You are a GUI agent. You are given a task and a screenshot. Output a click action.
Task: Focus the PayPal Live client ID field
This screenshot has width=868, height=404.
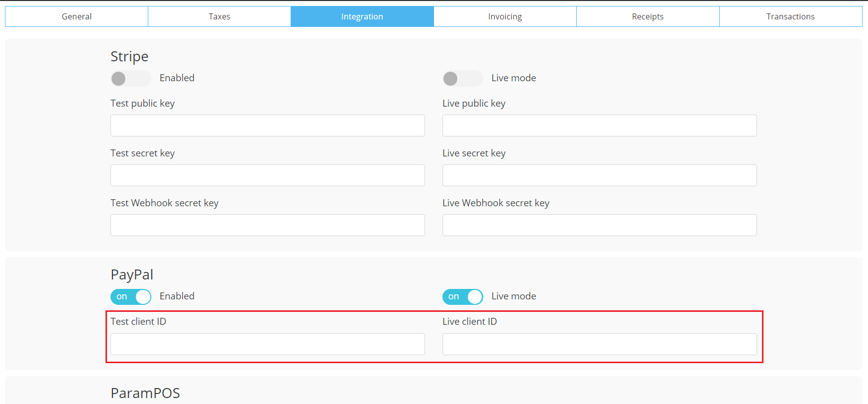click(599, 344)
